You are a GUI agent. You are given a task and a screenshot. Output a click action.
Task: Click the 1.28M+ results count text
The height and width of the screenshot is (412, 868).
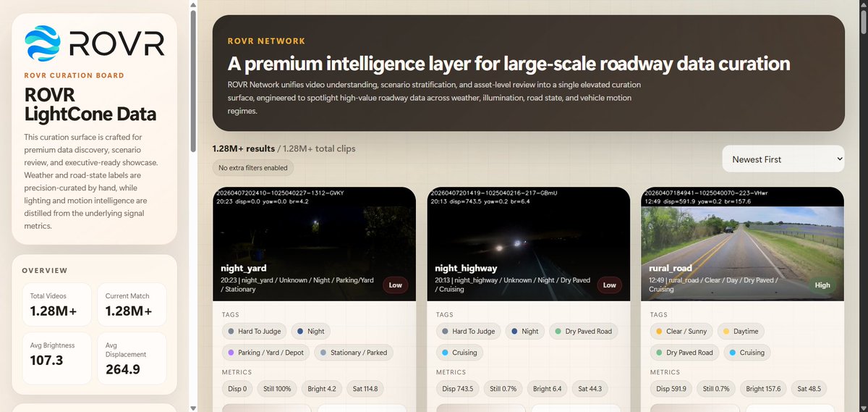[243, 148]
